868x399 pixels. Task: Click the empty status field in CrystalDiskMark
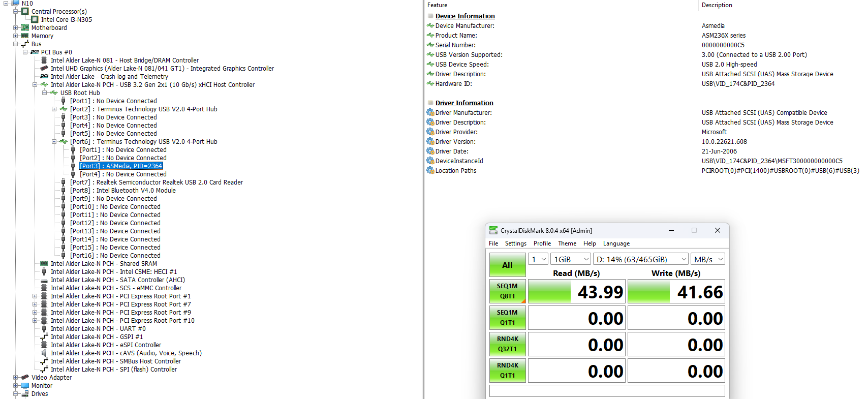(x=607, y=391)
